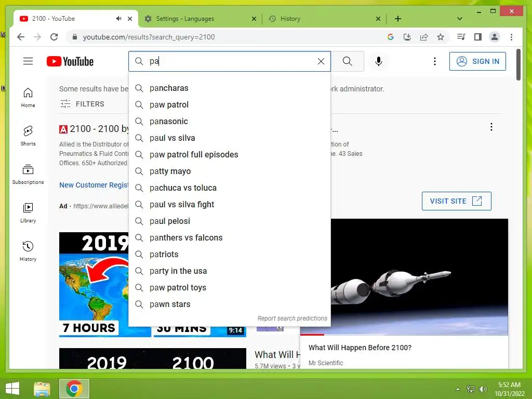532x399 pixels.
Task: Pick the 'paw patrol toys' suggestion
Action: coord(230,288)
